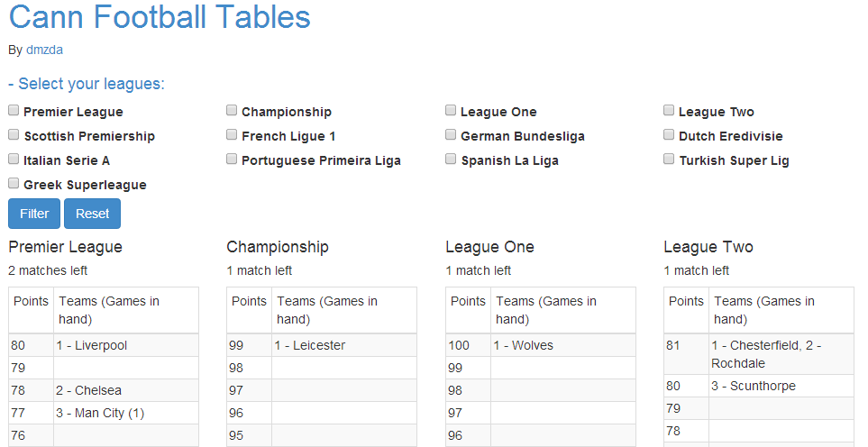Enable the French Ligue 1 checkbox

coord(232,135)
